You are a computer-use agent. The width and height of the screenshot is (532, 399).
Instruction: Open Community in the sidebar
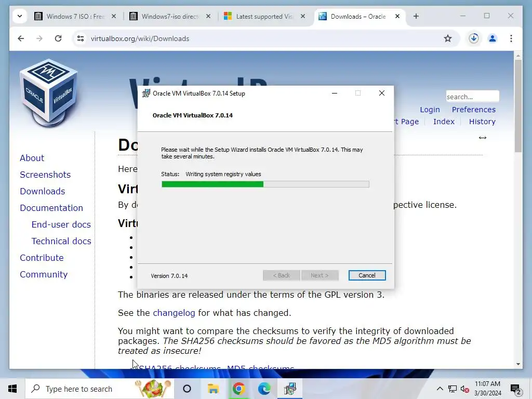[x=44, y=274]
